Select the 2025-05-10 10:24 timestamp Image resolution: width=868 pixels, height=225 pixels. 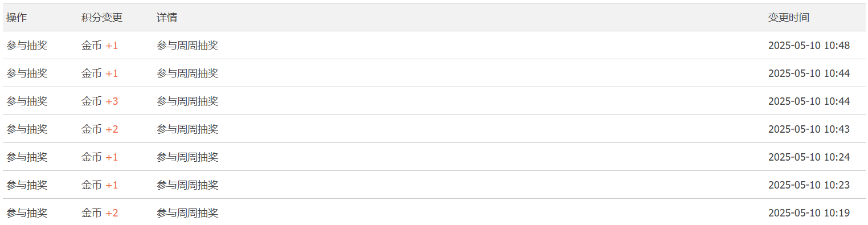click(809, 157)
